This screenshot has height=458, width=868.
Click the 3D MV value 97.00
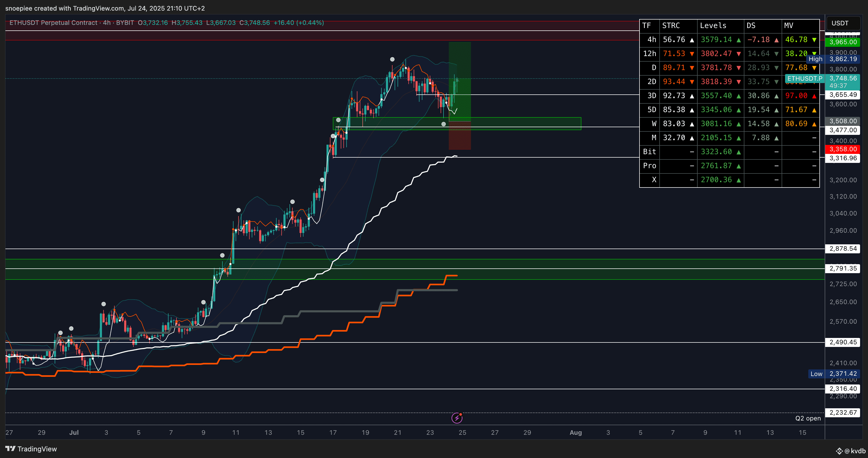click(796, 96)
